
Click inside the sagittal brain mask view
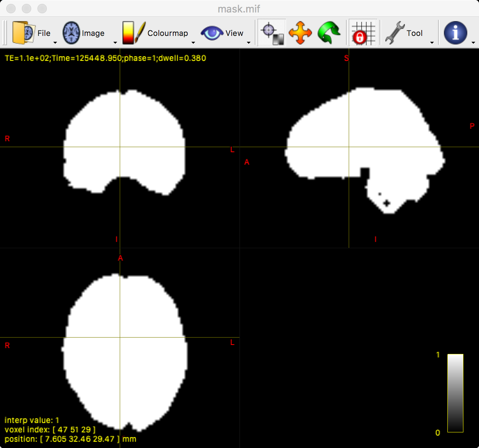(x=359, y=148)
